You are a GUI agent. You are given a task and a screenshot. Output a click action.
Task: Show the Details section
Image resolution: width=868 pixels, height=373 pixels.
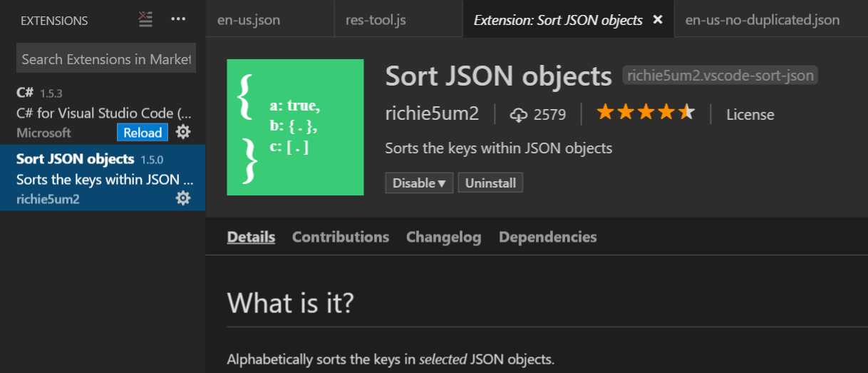point(251,237)
